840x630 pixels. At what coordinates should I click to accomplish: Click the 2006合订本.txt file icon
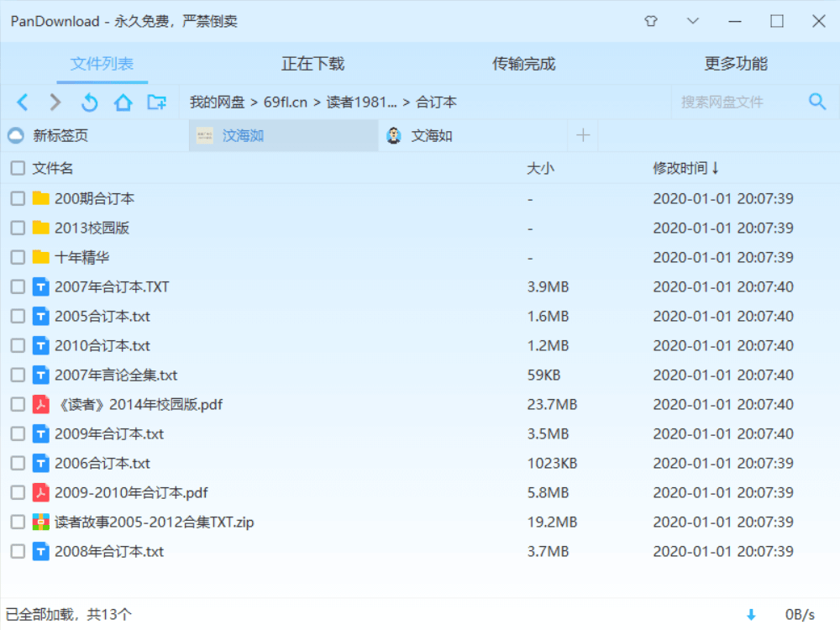40,464
